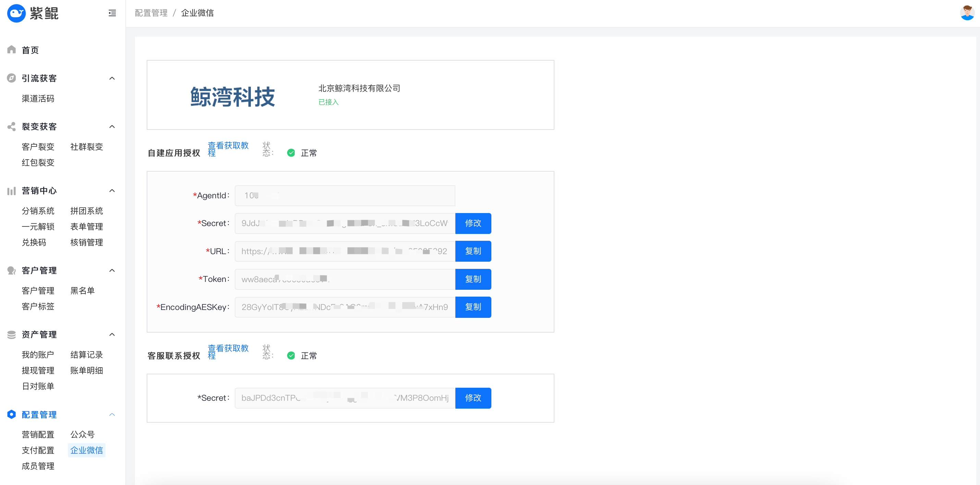Viewport: 980px width, 485px height.
Task: Click the 紫鲲 whale logo icon
Action: tap(16, 13)
